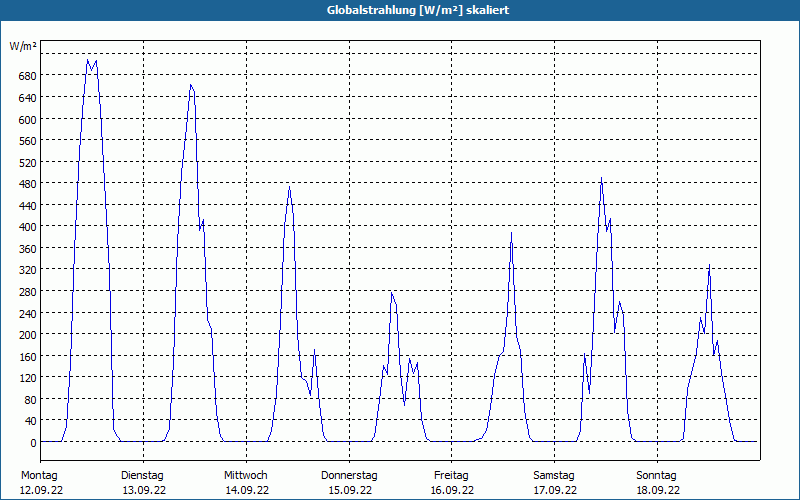
Task: Select the 400 value on the y-axis
Action: [x=27, y=227]
